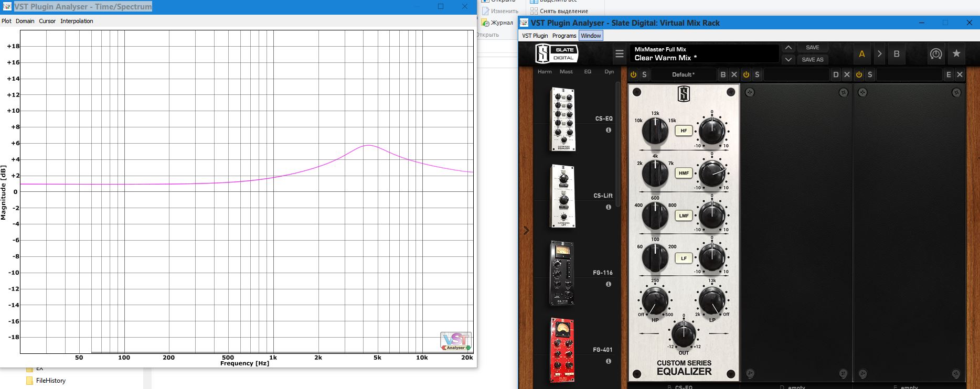Toggle power on the CS-EQ slot

click(x=634, y=74)
